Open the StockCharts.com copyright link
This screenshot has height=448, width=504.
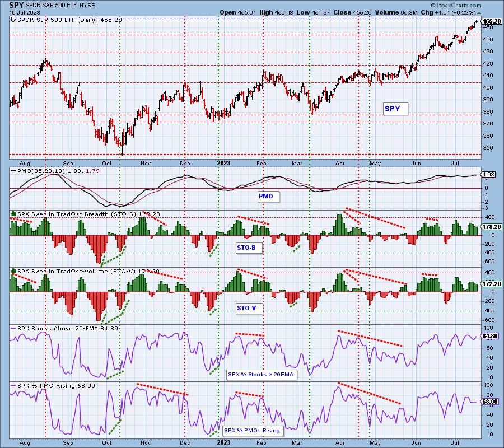coord(456,5)
